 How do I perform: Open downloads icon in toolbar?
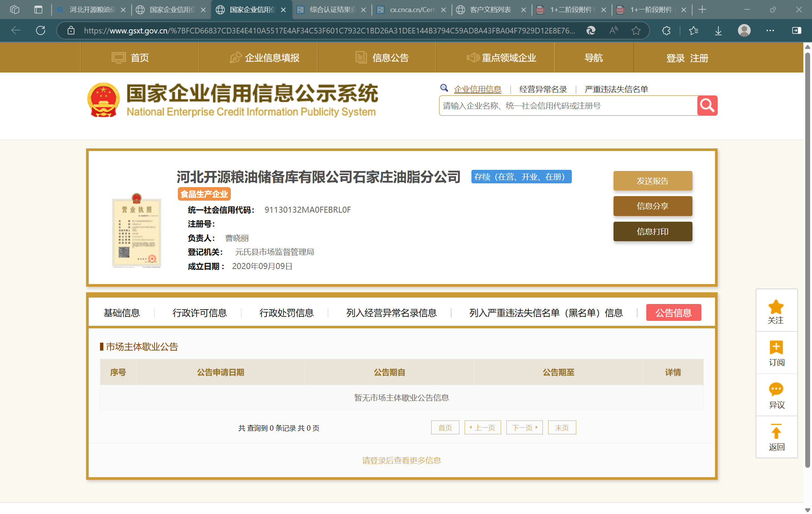click(x=718, y=30)
